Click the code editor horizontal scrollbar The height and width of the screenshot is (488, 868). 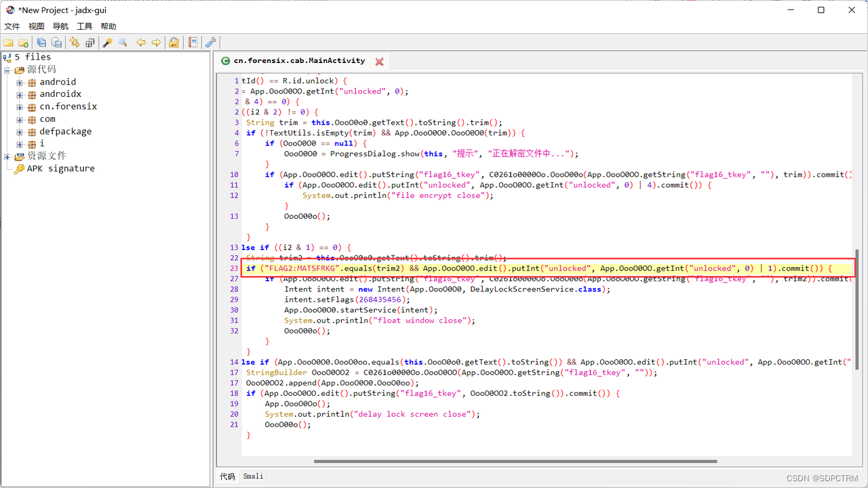(515, 462)
